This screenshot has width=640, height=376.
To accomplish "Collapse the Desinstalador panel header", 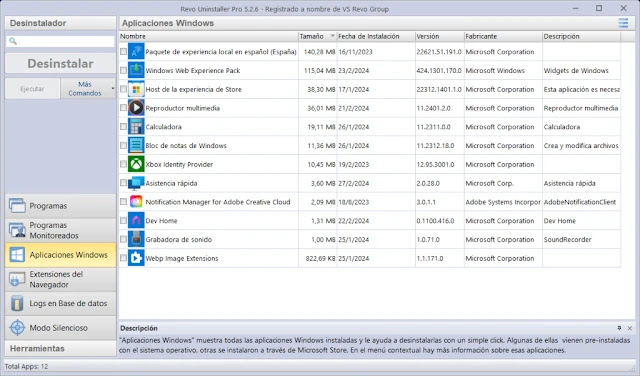I will [60, 23].
